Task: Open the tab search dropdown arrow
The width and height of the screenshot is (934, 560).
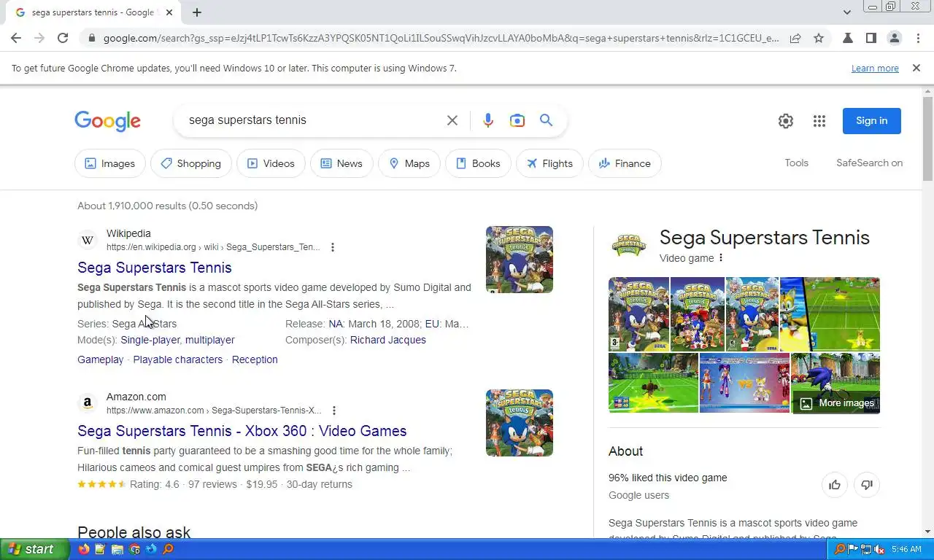Action: pos(846,12)
